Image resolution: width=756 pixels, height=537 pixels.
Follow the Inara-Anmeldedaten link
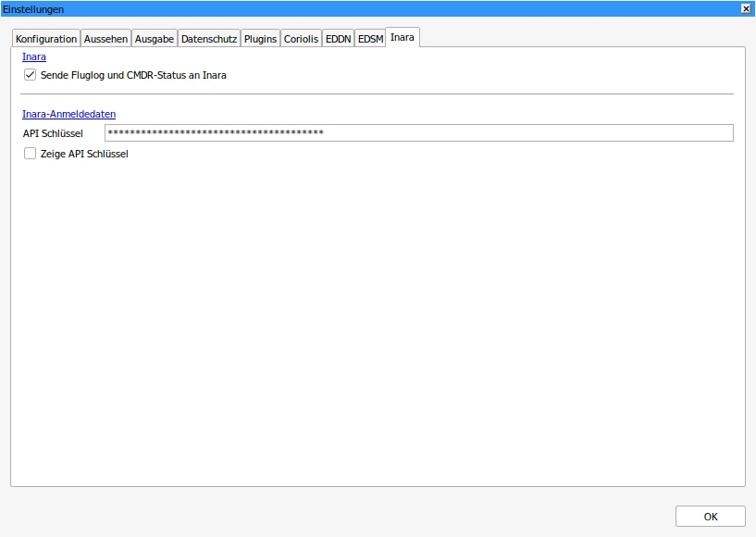(x=68, y=114)
